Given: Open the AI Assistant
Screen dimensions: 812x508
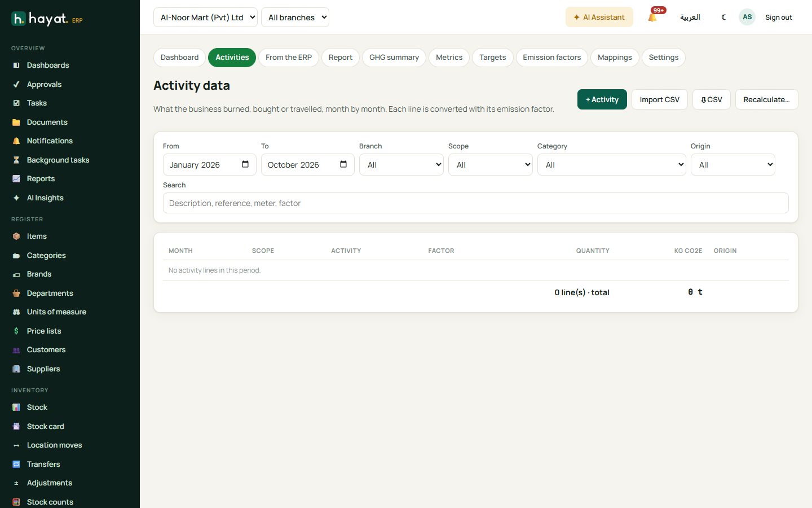Looking at the screenshot, I should (x=599, y=17).
